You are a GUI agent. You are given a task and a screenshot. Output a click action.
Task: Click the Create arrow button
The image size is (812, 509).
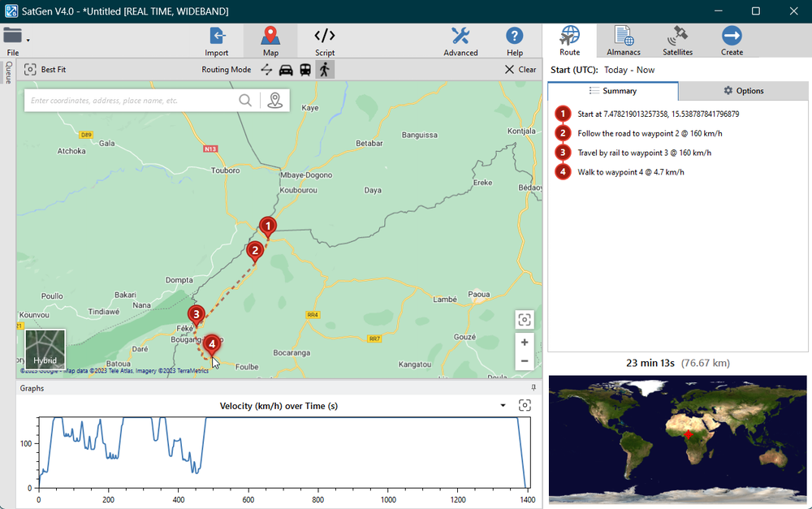pyautogui.click(x=732, y=41)
